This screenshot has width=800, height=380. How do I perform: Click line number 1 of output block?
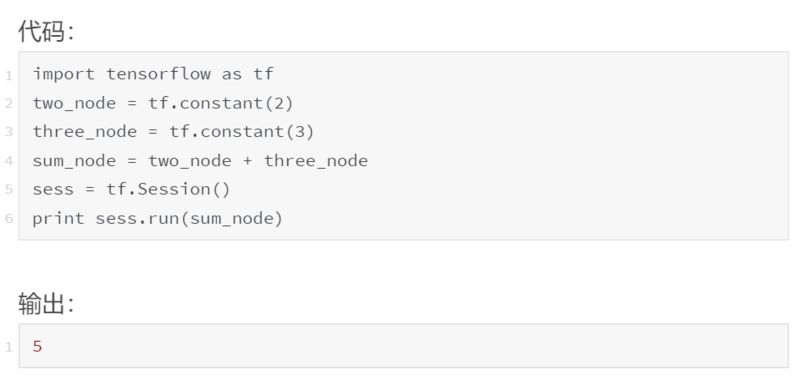[9, 348]
